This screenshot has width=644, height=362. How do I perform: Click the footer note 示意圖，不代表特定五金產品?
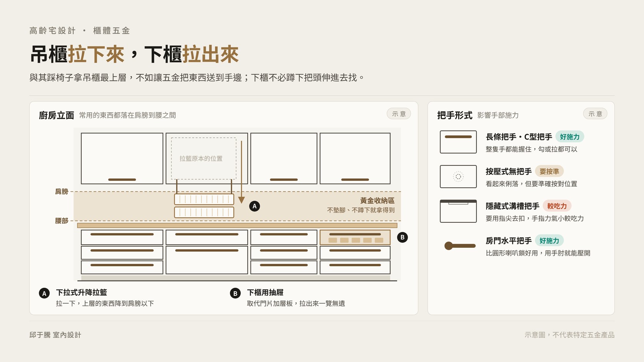[x=569, y=335]
